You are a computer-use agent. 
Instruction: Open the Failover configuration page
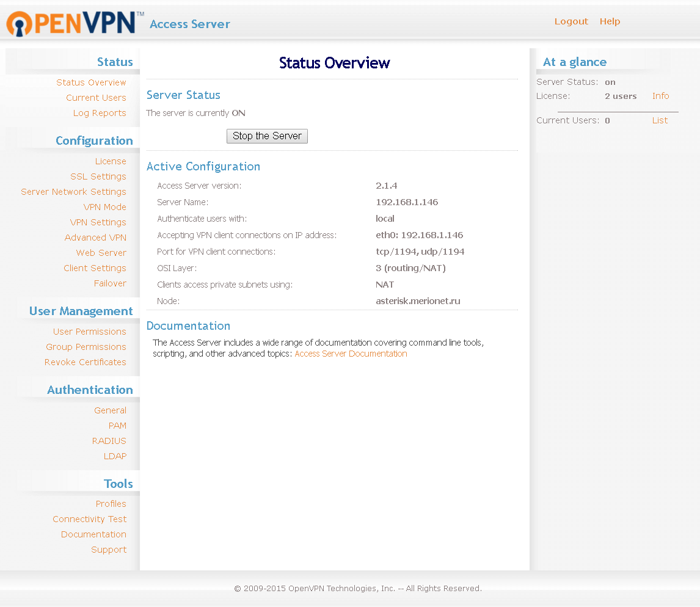[110, 283]
